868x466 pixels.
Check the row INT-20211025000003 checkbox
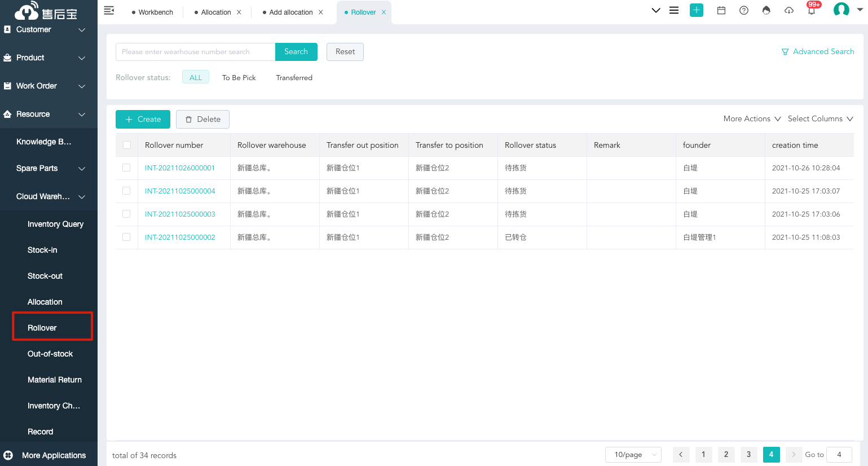[x=126, y=214]
